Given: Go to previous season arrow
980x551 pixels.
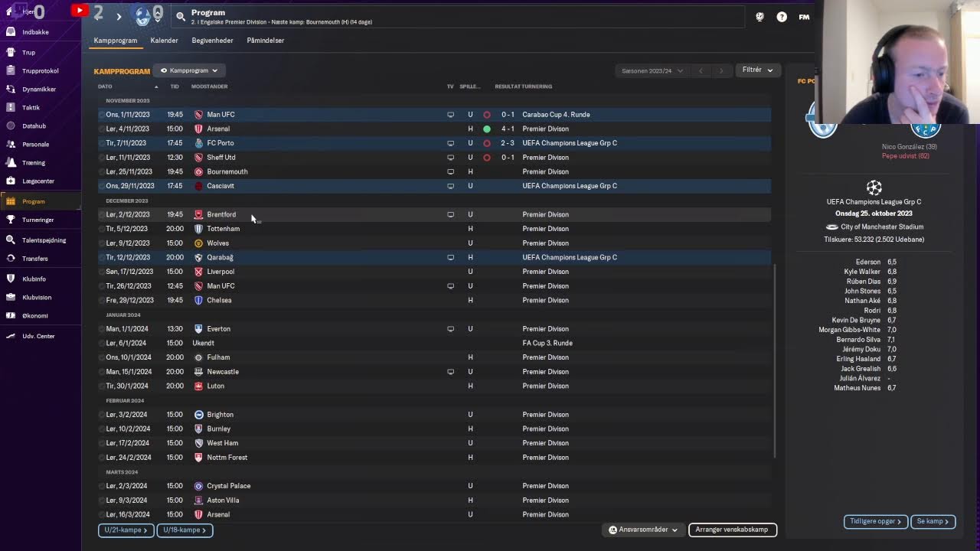Looking at the screenshot, I should click(701, 70).
